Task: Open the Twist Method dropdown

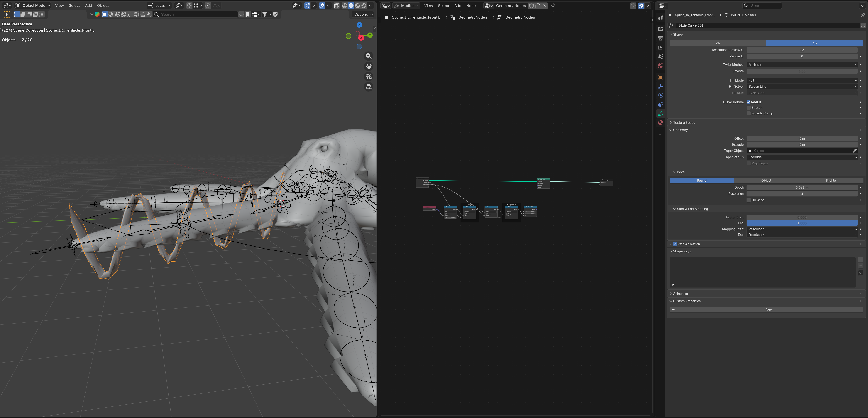Action: pos(802,65)
